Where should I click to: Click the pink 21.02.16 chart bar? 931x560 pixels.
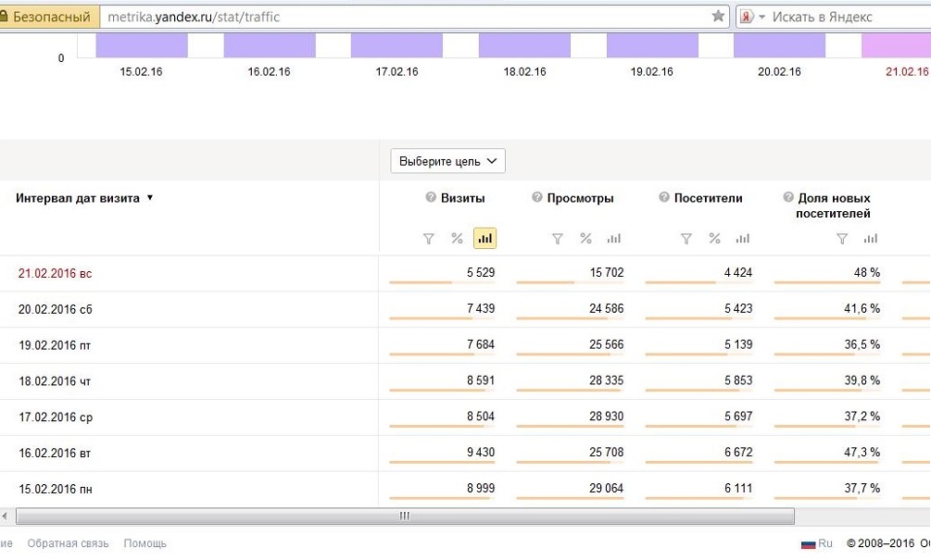click(x=897, y=45)
